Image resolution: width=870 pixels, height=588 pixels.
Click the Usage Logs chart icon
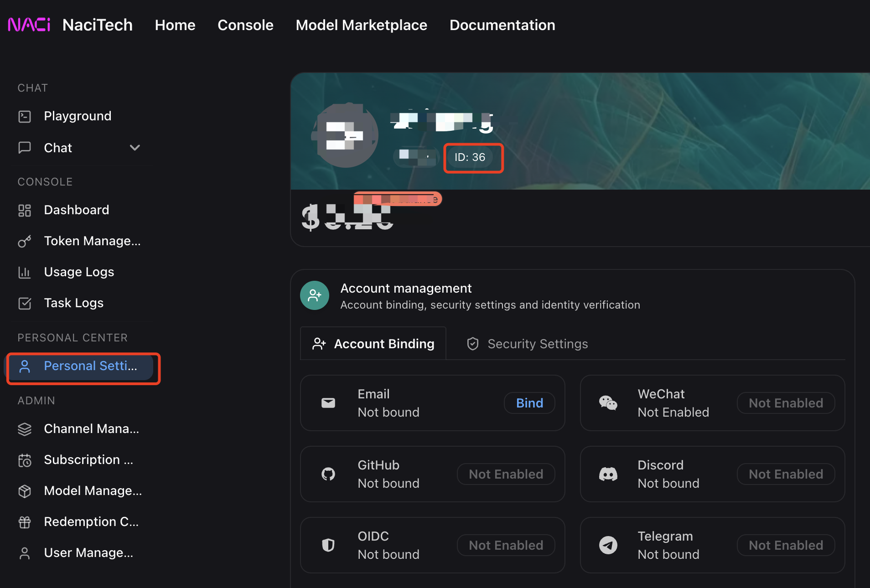(25, 272)
